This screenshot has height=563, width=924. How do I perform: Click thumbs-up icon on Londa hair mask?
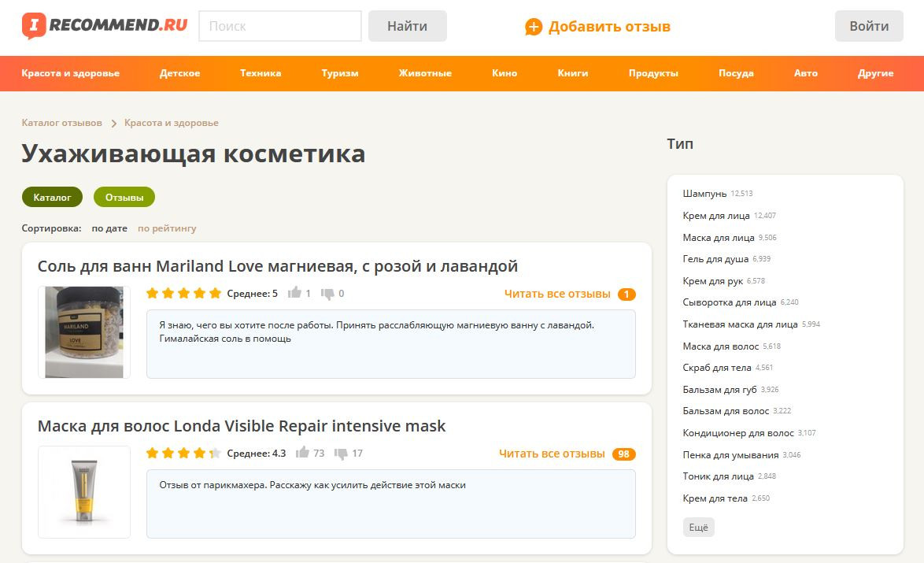point(302,453)
